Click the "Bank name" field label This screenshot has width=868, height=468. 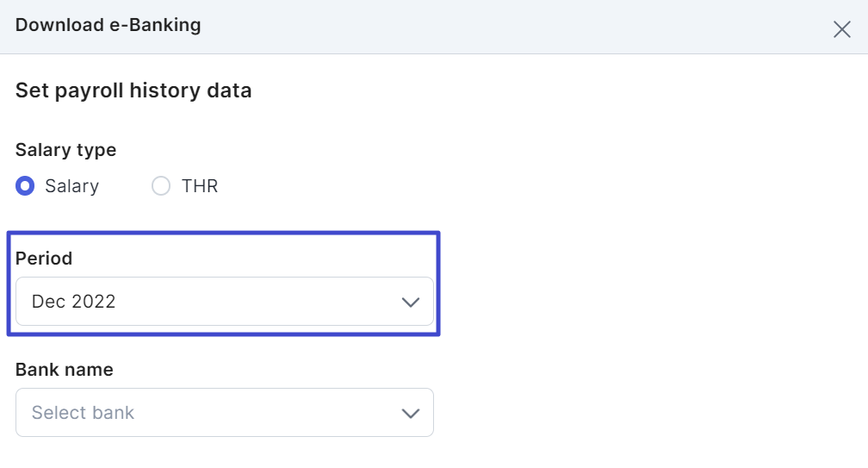coord(65,370)
